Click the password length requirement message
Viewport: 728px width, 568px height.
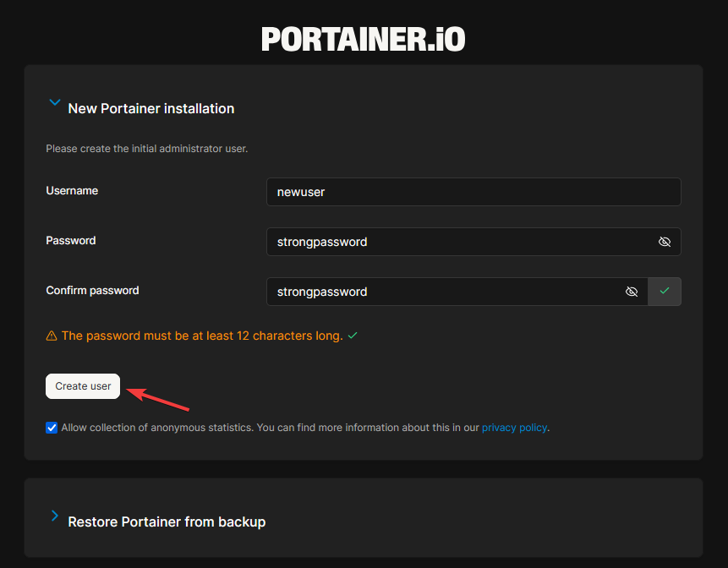(202, 336)
